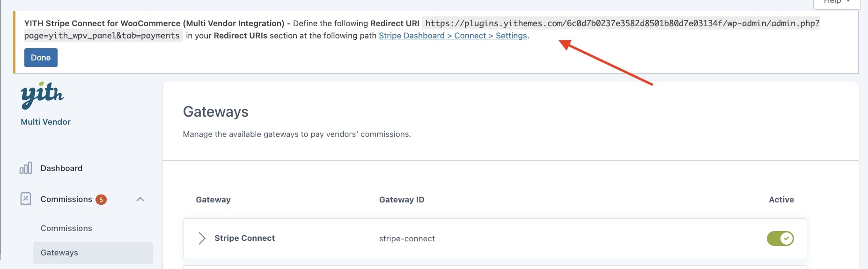The width and height of the screenshot is (868, 269).
Task: Click the Active column header
Action: coord(781,200)
